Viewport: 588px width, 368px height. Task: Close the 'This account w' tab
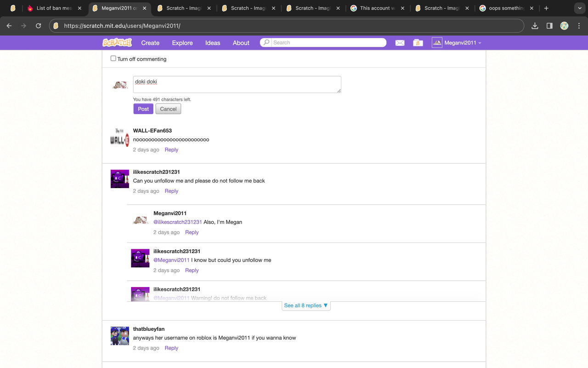[402, 8]
